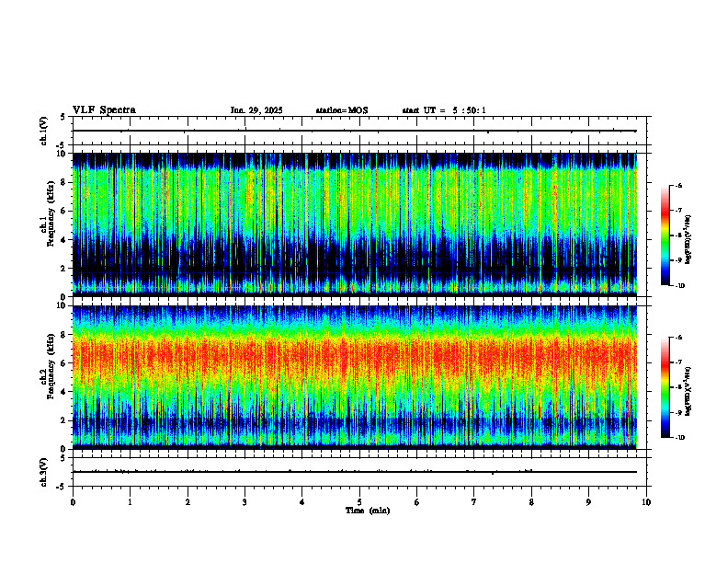The height and width of the screenshot is (563, 728).
Task: Select the date text "Jan. 29, 2025"
Action: 256,110
